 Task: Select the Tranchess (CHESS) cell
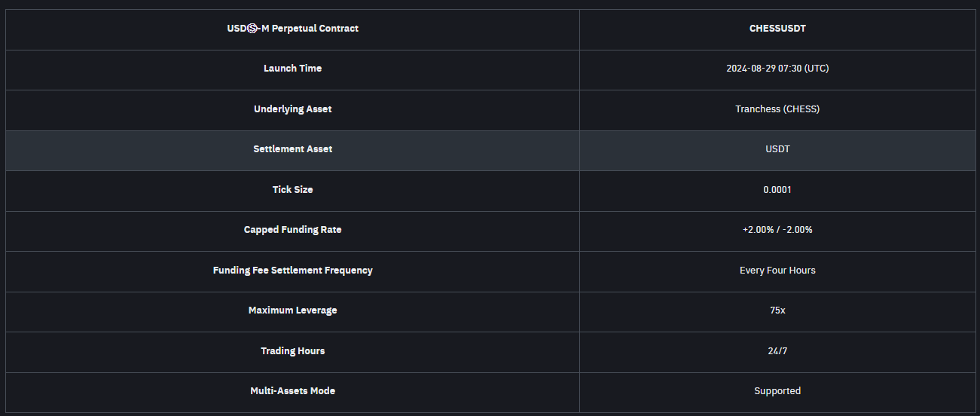(x=777, y=109)
